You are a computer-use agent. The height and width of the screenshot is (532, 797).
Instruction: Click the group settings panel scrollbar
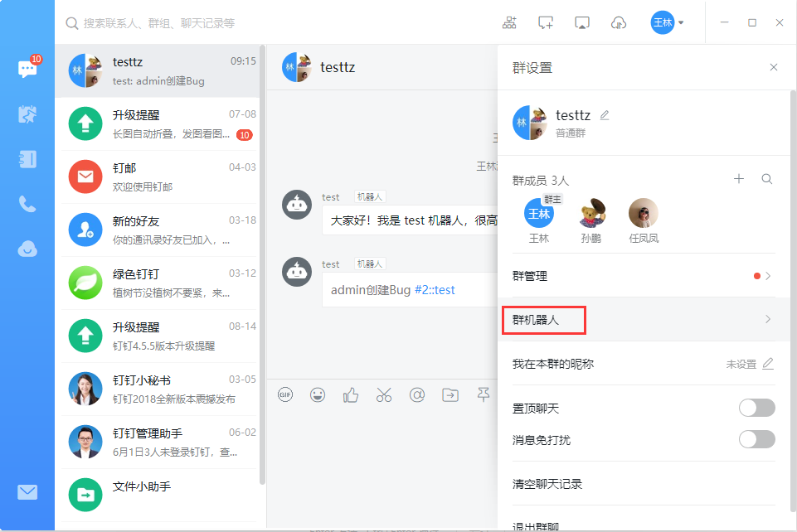[x=794, y=301]
